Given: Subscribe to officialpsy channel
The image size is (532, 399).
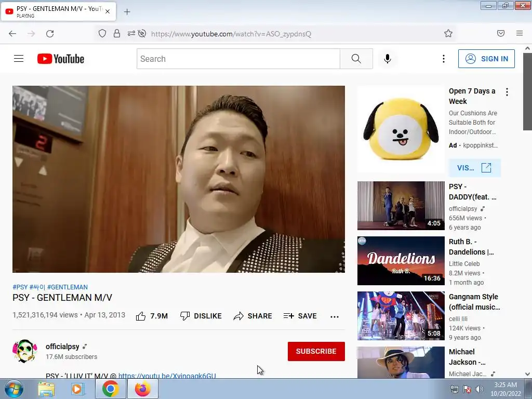Looking at the screenshot, I should coord(316,351).
